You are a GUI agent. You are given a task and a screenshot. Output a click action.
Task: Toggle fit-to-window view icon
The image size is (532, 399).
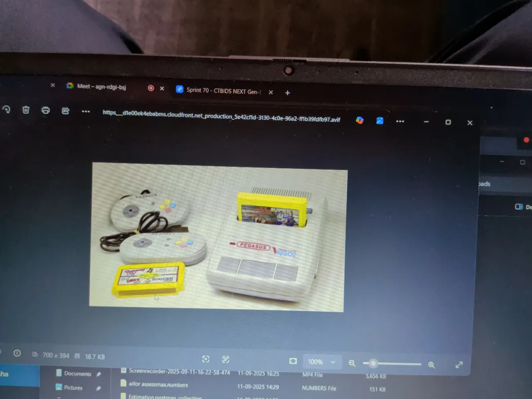point(293,361)
